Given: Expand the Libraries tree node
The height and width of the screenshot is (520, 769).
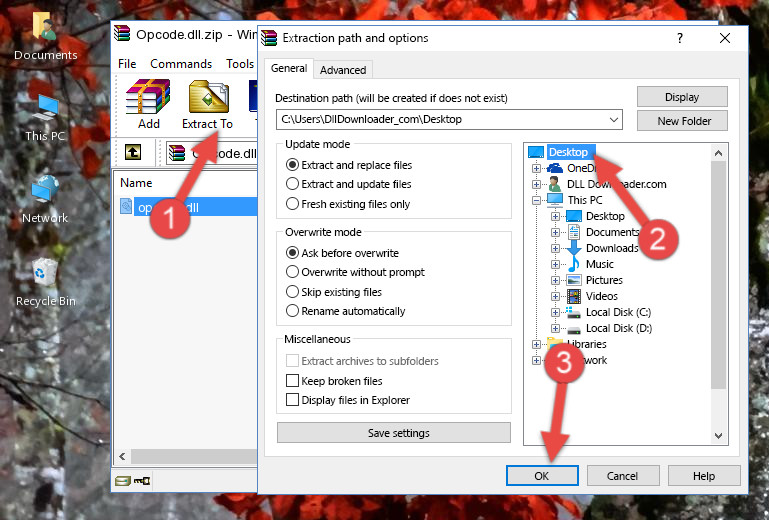Looking at the screenshot, I should 536,344.
